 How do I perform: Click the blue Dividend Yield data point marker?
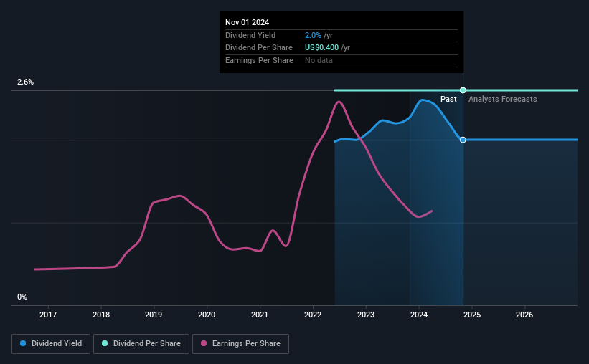(463, 140)
